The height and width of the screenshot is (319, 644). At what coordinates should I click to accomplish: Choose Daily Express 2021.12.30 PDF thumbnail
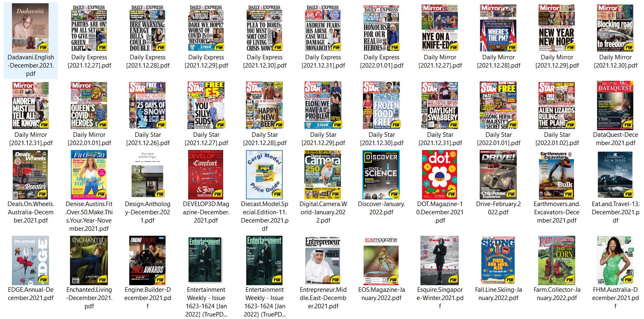point(264,28)
